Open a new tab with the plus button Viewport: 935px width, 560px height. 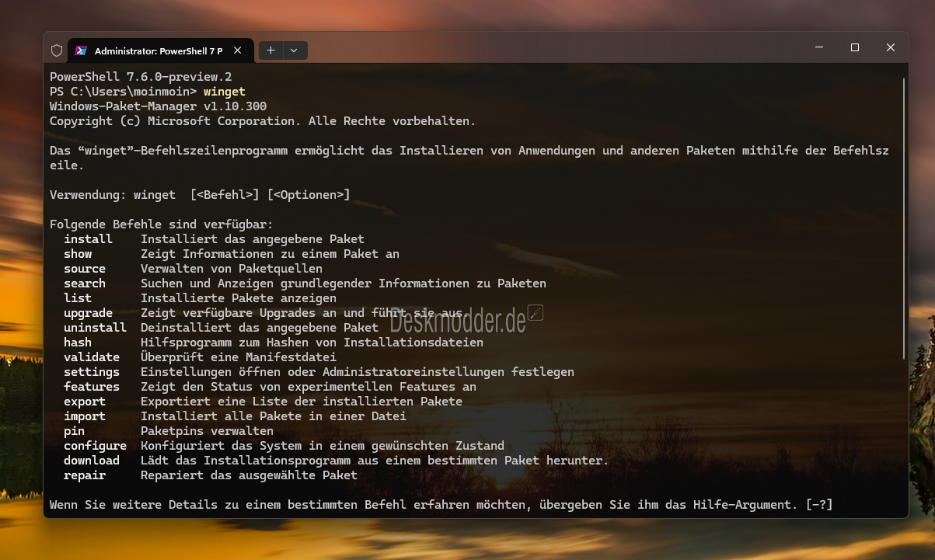[x=270, y=50]
